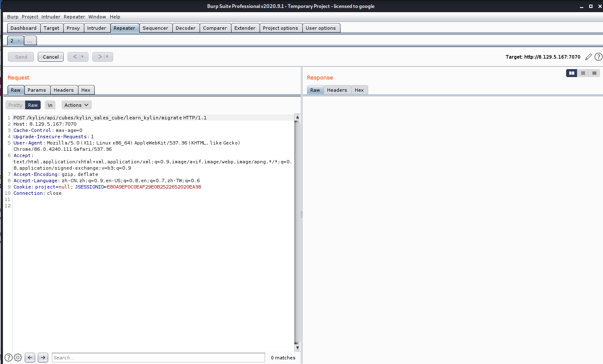The width and height of the screenshot is (603, 364).
Task: Go to previous search match arrow
Action: click(x=30, y=357)
